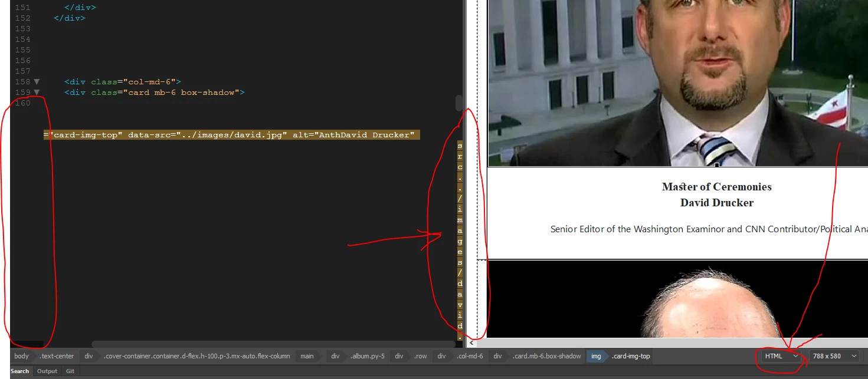
Task: Select the .col-md-6 breadcrumb tag
Action: (469, 356)
